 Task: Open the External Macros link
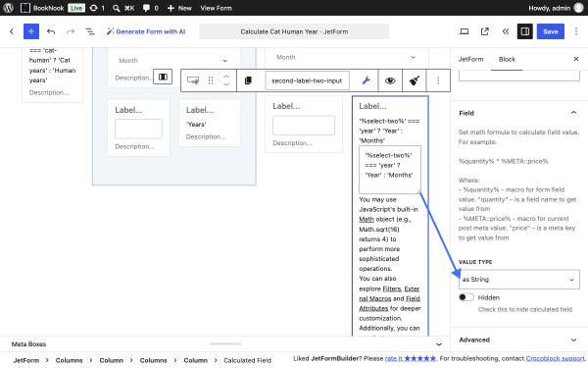[389, 293]
